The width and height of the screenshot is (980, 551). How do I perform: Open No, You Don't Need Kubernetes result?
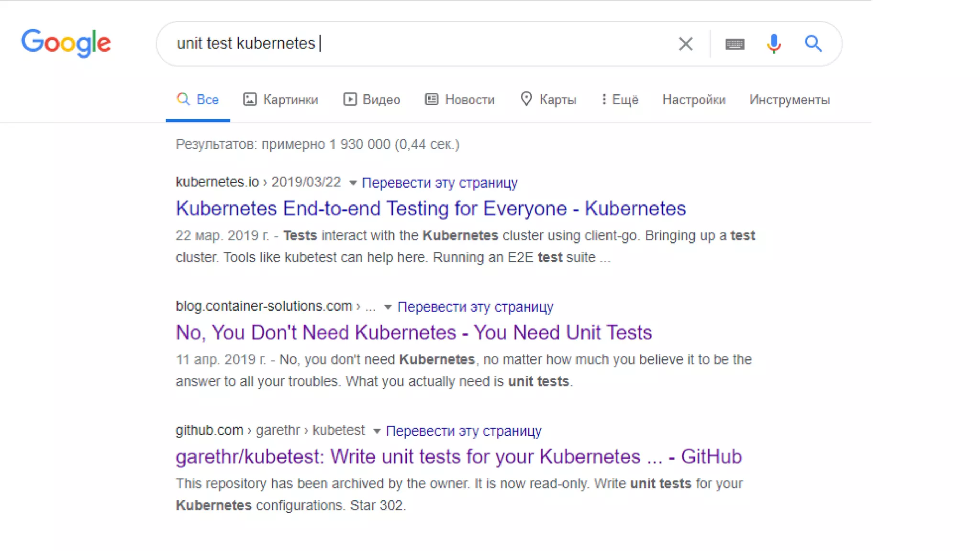[414, 332]
